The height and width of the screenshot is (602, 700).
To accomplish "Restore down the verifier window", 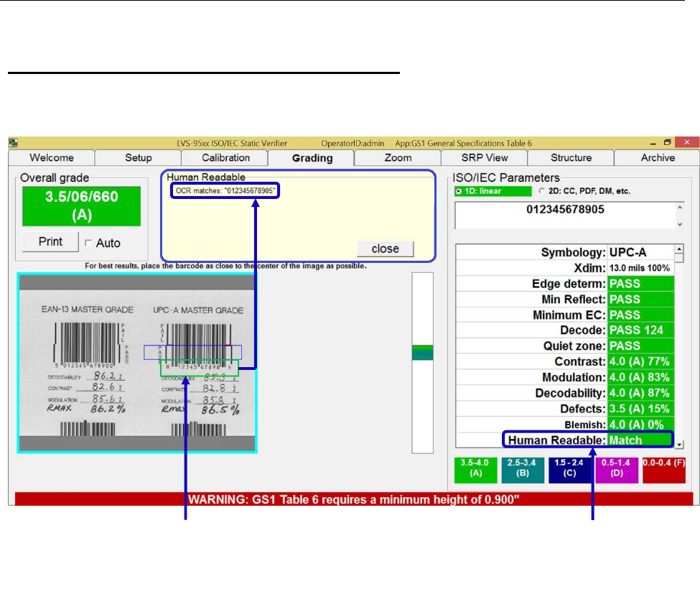I will [x=668, y=142].
